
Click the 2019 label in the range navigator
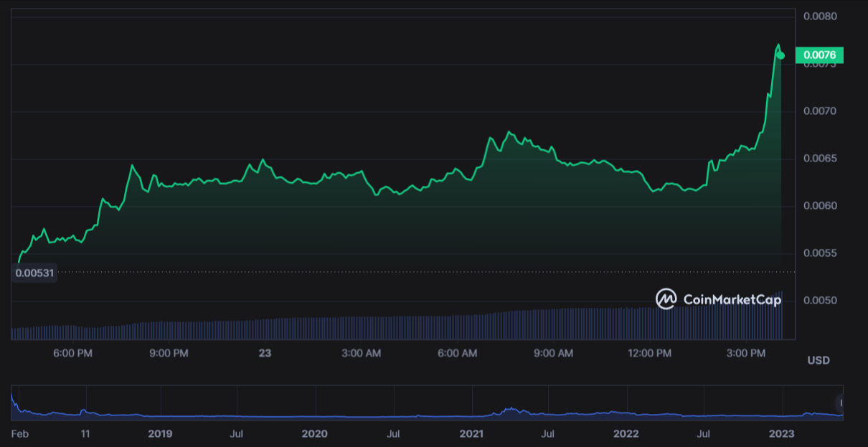click(160, 434)
